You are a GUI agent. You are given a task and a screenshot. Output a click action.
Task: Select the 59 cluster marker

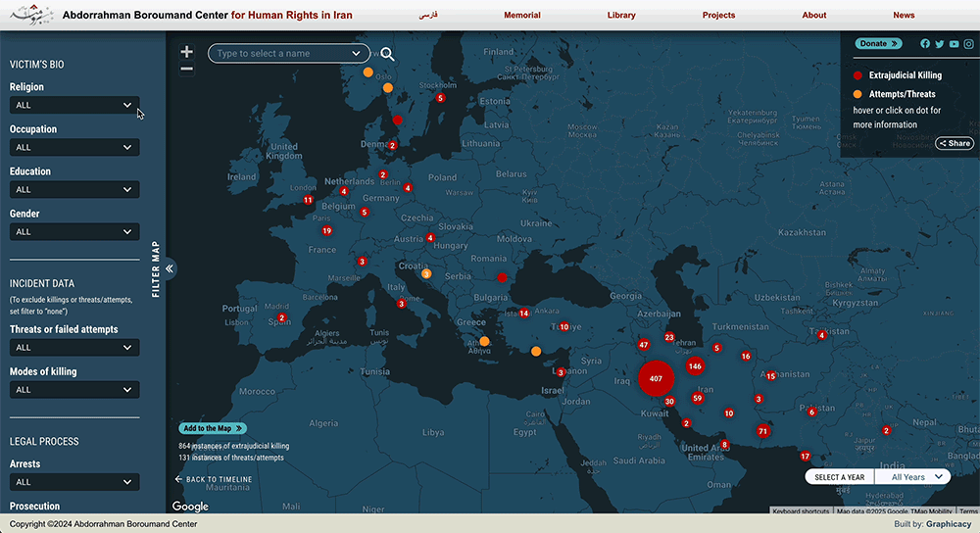[x=698, y=398]
